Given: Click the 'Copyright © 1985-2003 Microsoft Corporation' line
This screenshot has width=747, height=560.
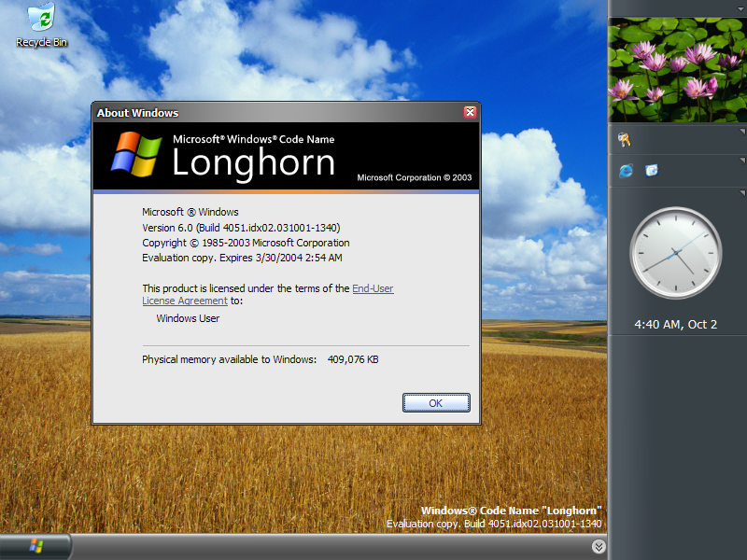Looking at the screenshot, I should pos(246,243).
